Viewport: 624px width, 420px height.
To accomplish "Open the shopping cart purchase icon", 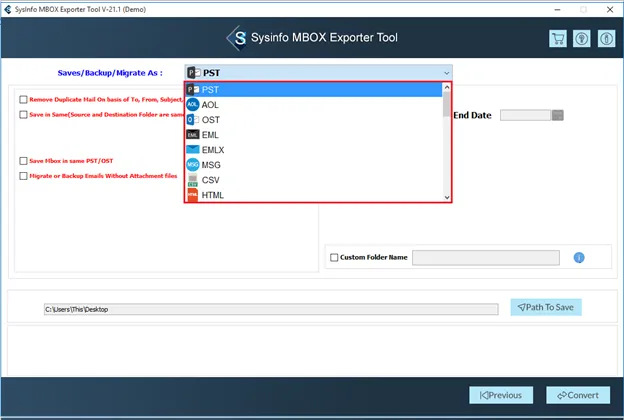I will tap(558, 39).
